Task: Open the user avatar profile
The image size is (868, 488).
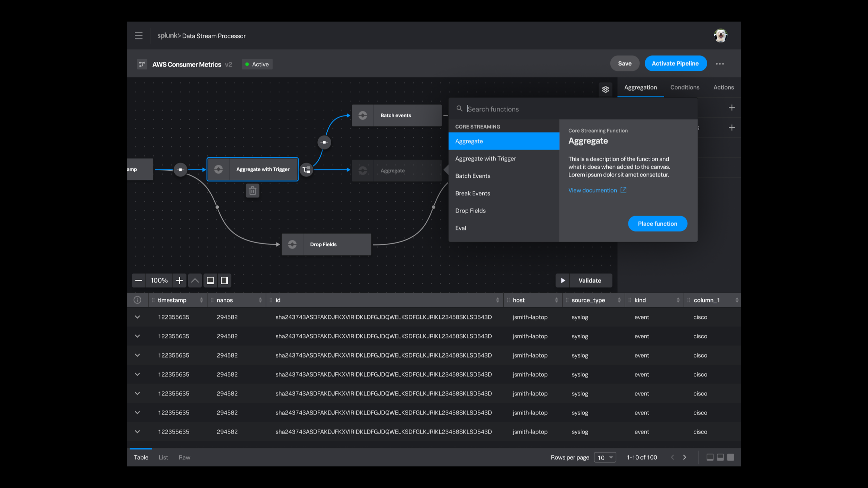Action: [720, 36]
